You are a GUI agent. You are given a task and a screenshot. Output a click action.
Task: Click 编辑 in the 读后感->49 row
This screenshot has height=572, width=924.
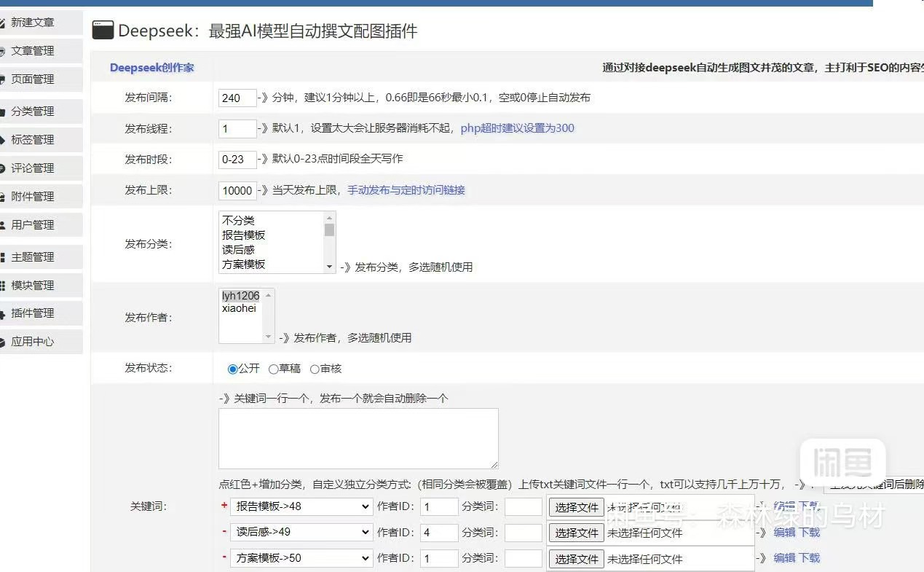pyautogui.click(x=784, y=533)
